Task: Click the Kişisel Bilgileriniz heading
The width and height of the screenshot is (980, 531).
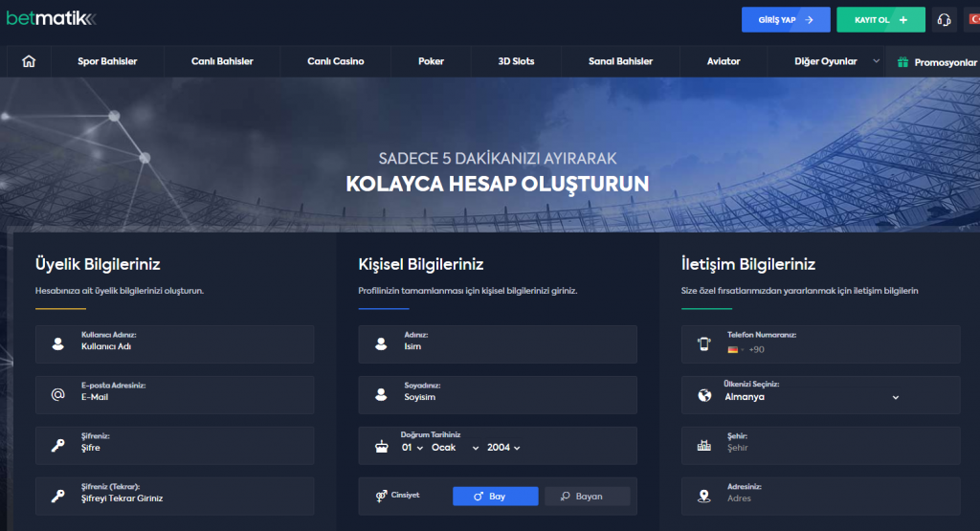Action: [x=421, y=264]
